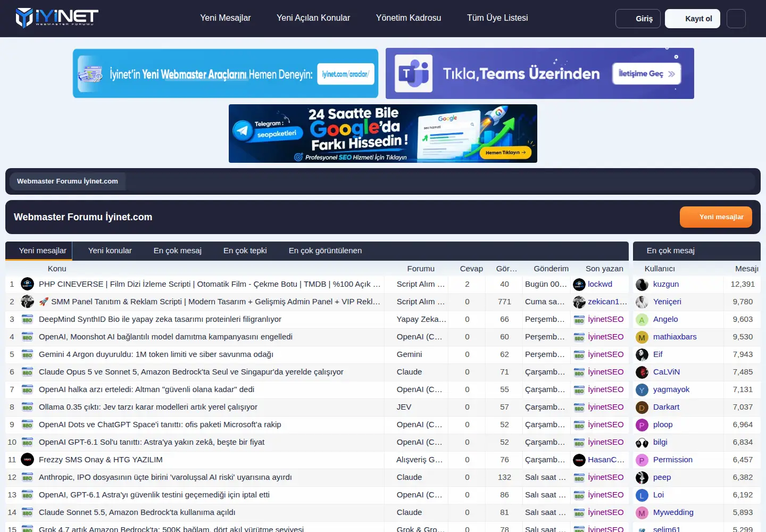Click avatar beside Gemini 4 Argon topic

pos(27,354)
